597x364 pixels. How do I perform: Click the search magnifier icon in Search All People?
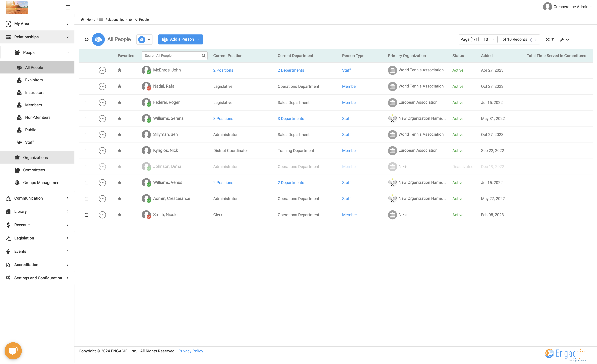pyautogui.click(x=204, y=56)
